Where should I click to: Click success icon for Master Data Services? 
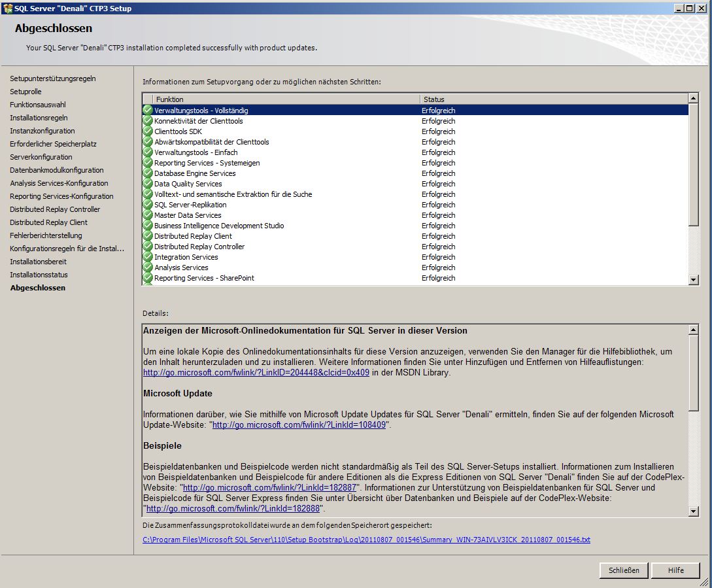[x=148, y=215]
